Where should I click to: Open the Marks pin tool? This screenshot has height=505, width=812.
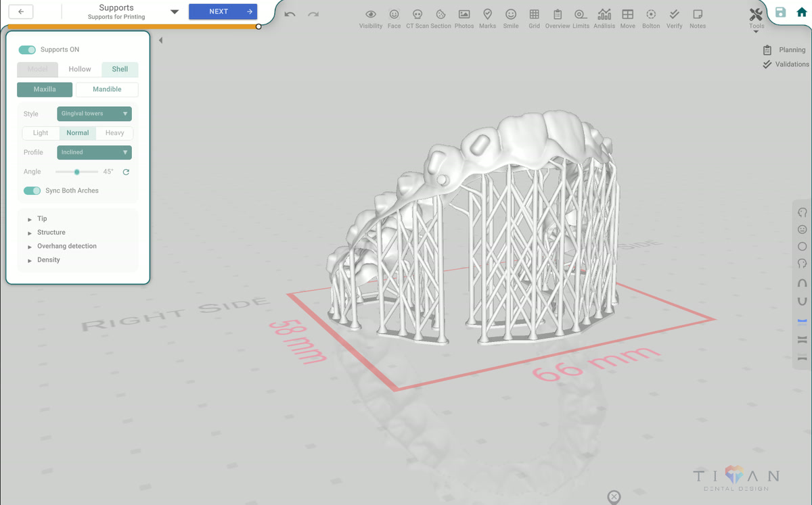487,18
